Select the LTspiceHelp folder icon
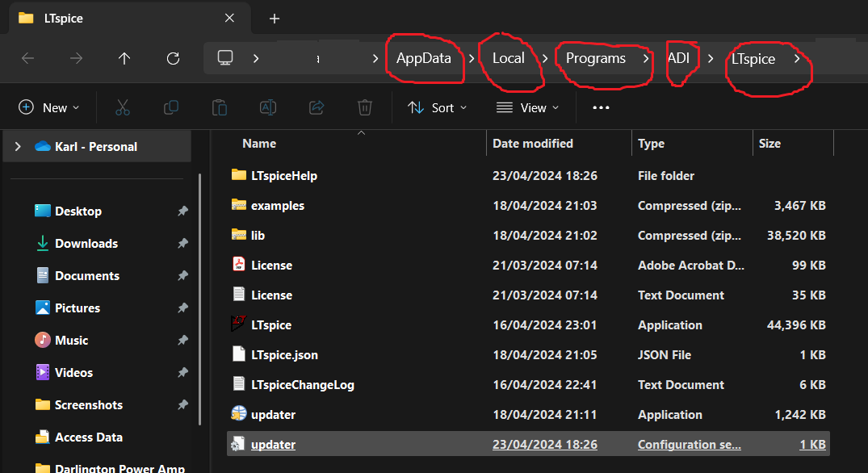This screenshot has height=473, width=868. (x=238, y=175)
